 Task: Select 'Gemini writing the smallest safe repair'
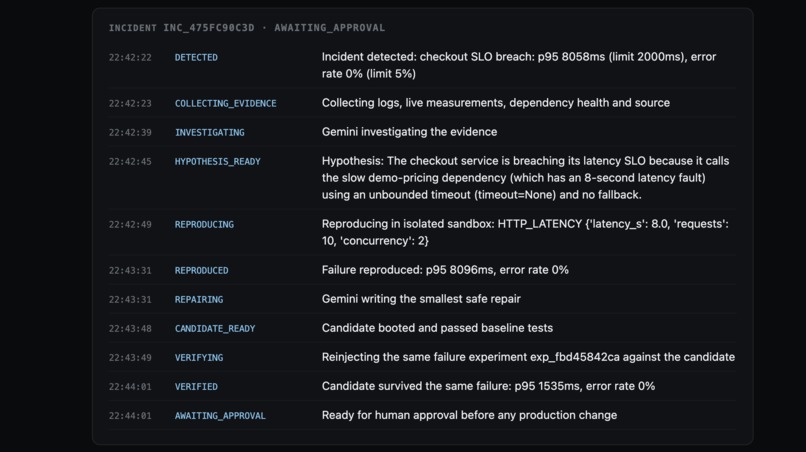pyautogui.click(x=421, y=299)
